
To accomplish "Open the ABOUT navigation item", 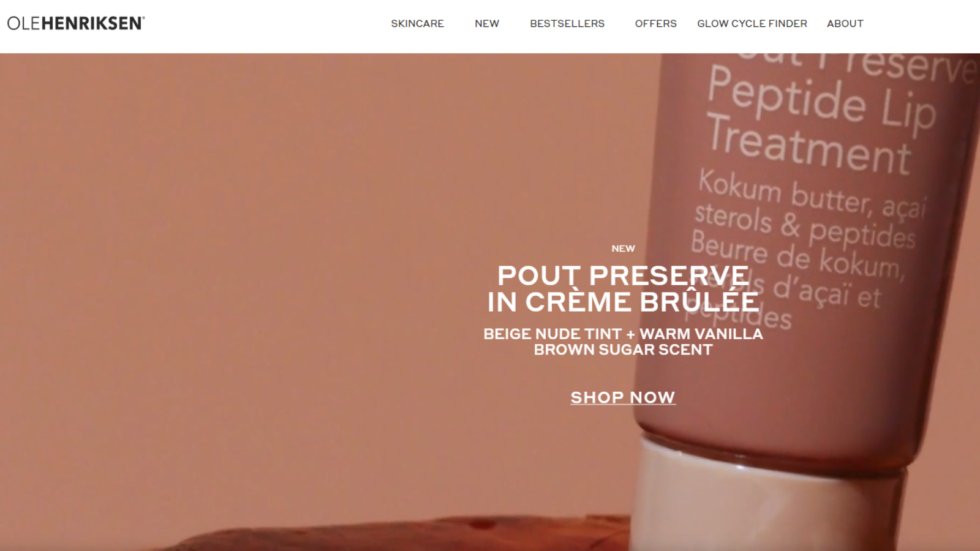I will [845, 23].
